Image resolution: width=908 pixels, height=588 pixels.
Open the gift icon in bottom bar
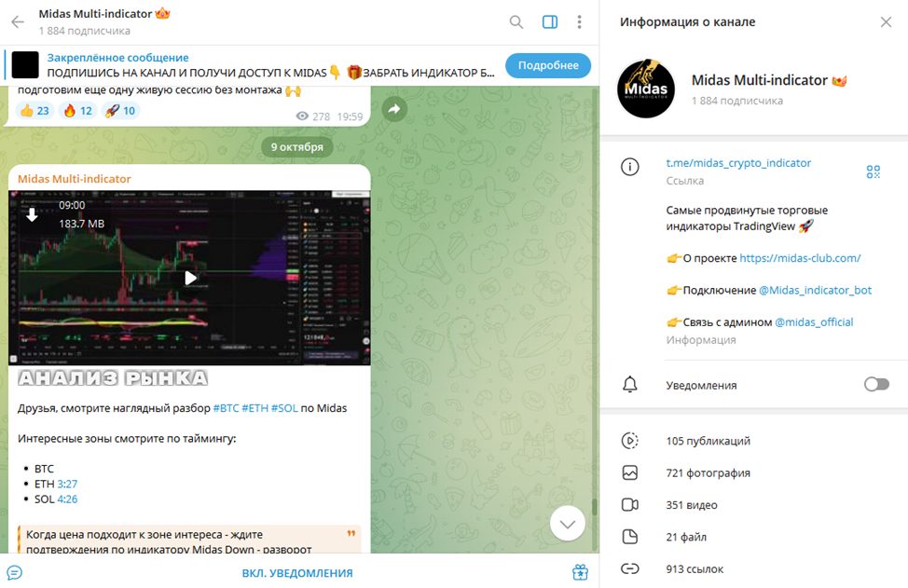[x=580, y=572]
